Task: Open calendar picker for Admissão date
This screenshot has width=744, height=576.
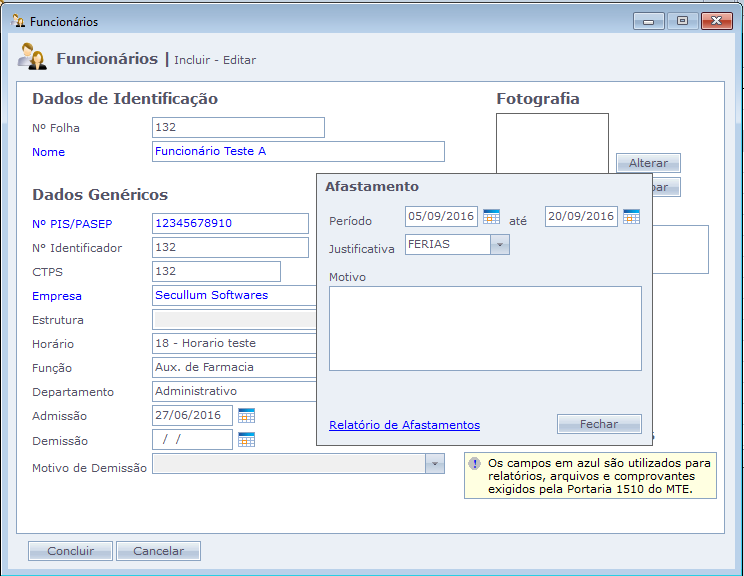Action: click(246, 416)
